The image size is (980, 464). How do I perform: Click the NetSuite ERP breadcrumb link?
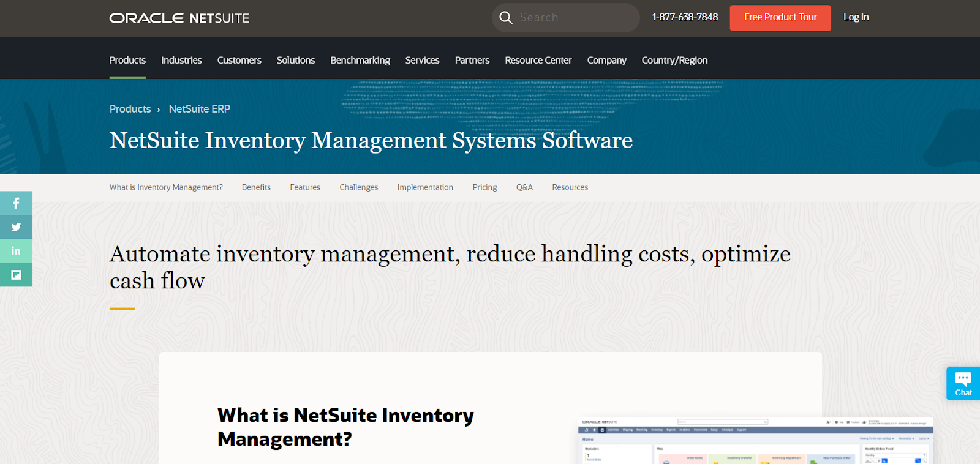(x=200, y=109)
